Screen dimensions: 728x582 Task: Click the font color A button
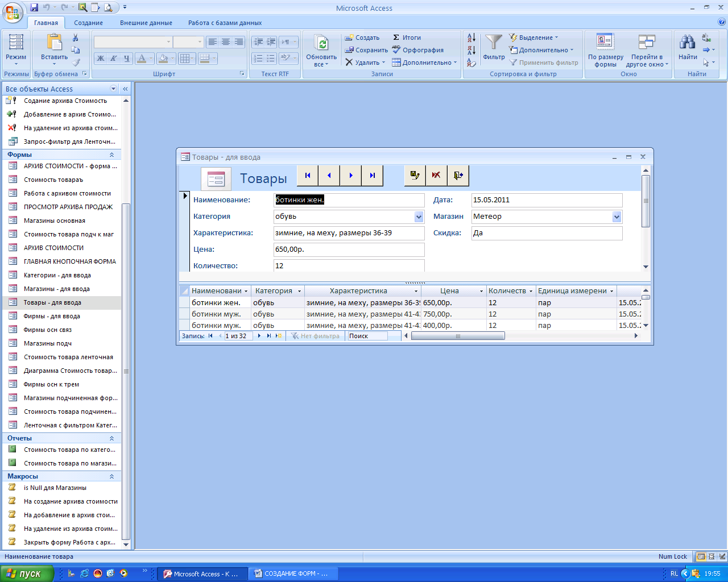point(142,58)
